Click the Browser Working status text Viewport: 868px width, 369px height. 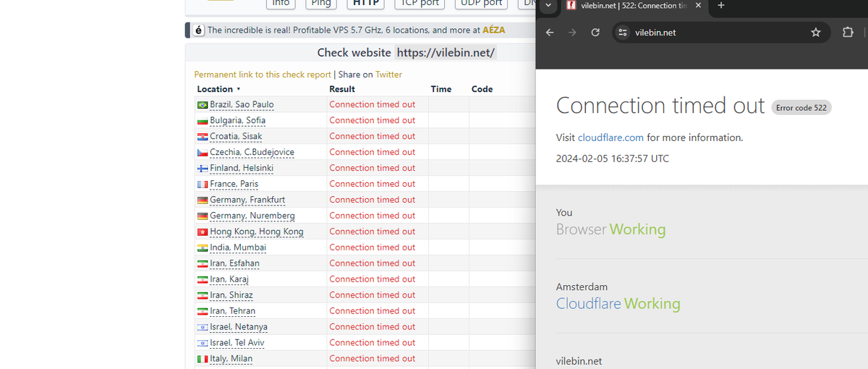point(611,229)
